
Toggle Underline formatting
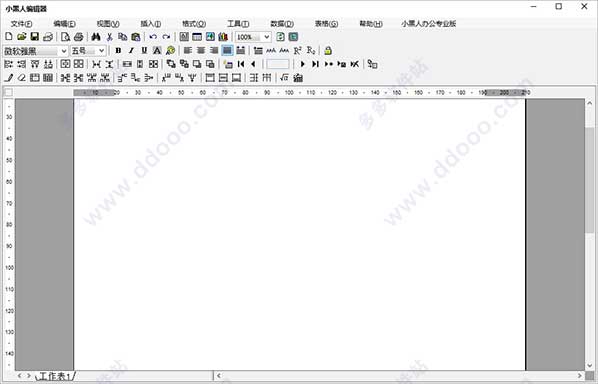click(x=144, y=50)
